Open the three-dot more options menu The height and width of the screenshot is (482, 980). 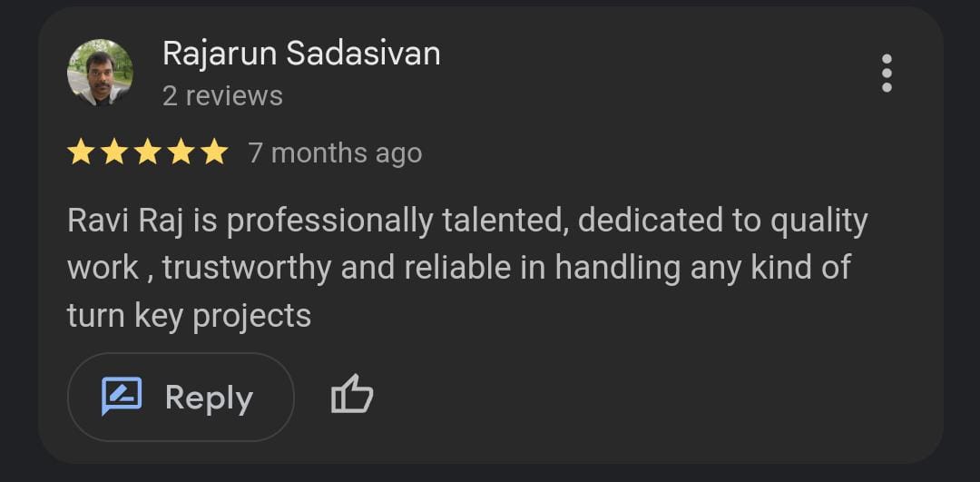tap(887, 73)
